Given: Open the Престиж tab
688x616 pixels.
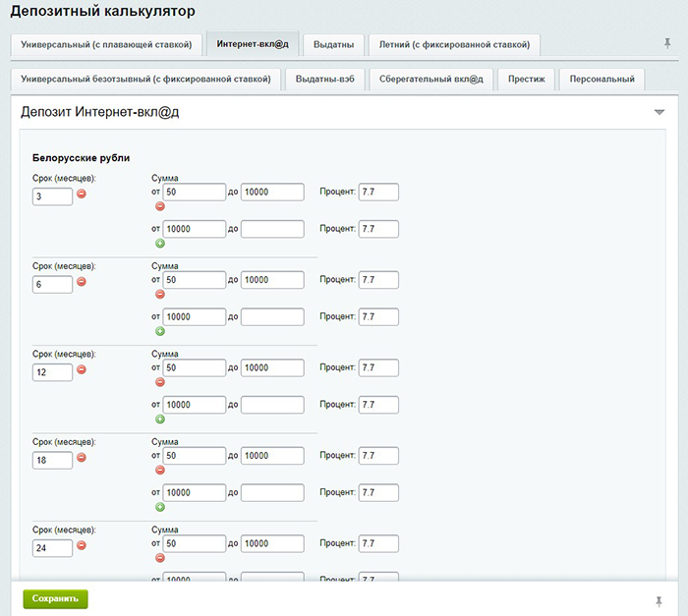Looking at the screenshot, I should pyautogui.click(x=527, y=80).
